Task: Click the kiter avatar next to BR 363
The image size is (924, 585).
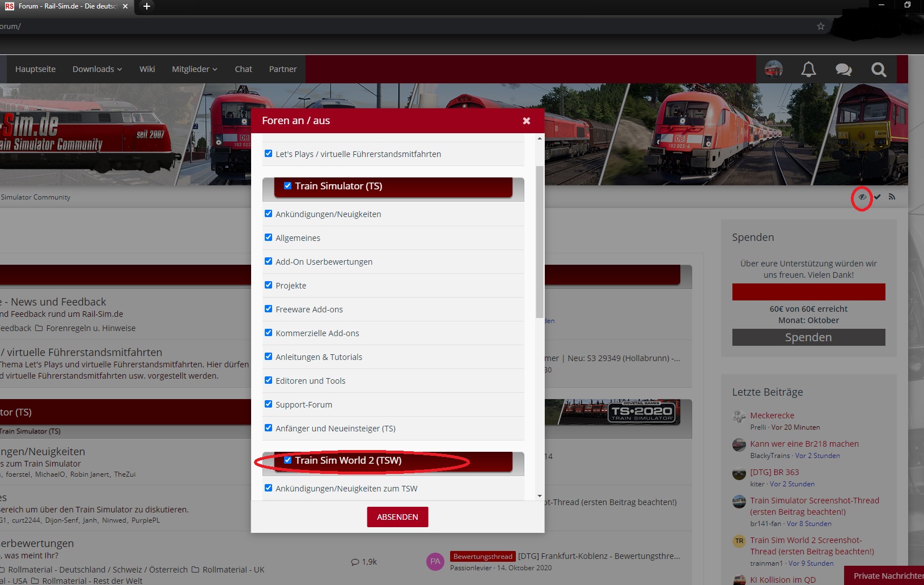Action: pos(739,473)
